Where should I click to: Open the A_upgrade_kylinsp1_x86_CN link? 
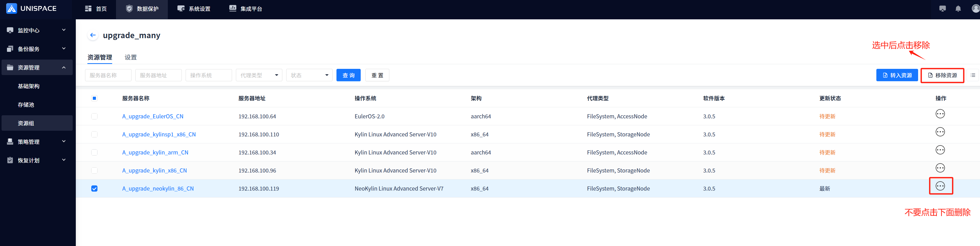tap(159, 134)
